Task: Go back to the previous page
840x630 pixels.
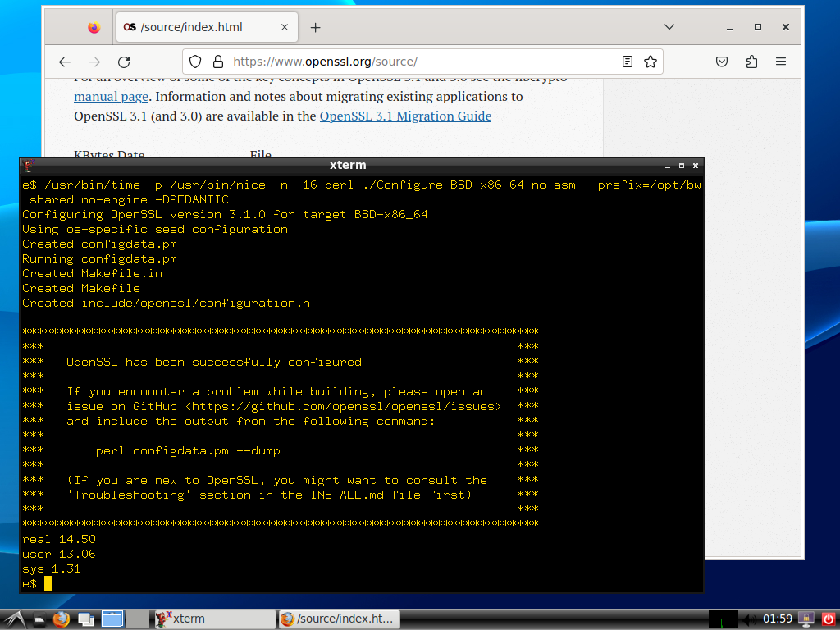Action: 65,62
